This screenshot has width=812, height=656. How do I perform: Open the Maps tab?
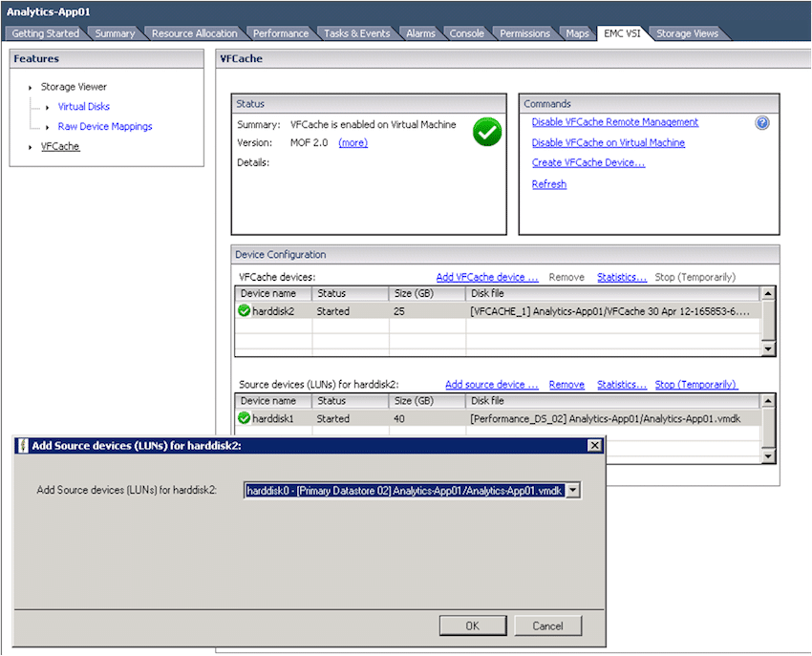pos(577,33)
